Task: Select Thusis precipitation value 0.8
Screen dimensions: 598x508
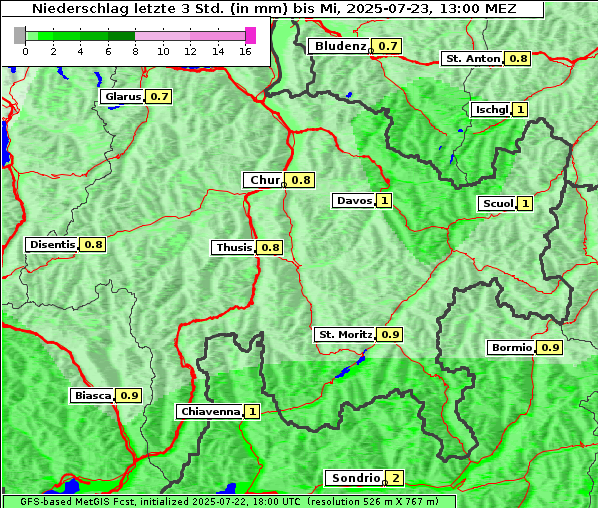Action: pyautogui.click(x=270, y=248)
